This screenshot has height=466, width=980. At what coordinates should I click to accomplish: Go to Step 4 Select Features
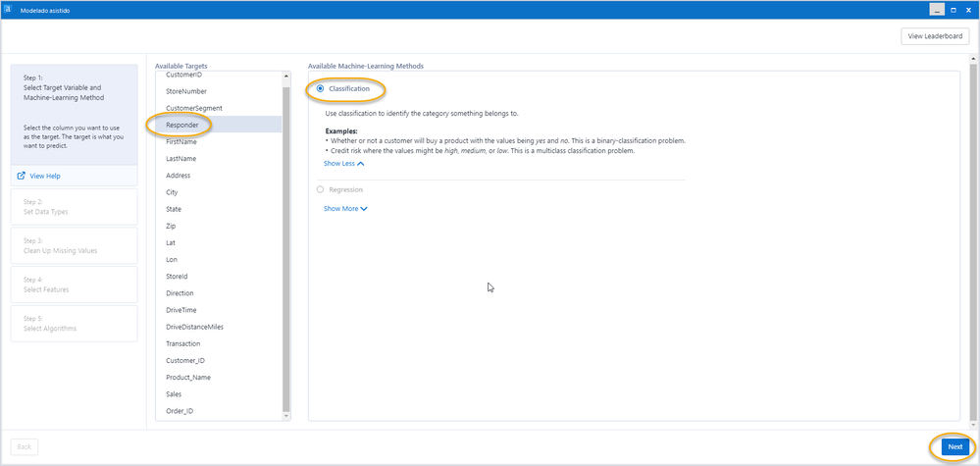coord(75,285)
